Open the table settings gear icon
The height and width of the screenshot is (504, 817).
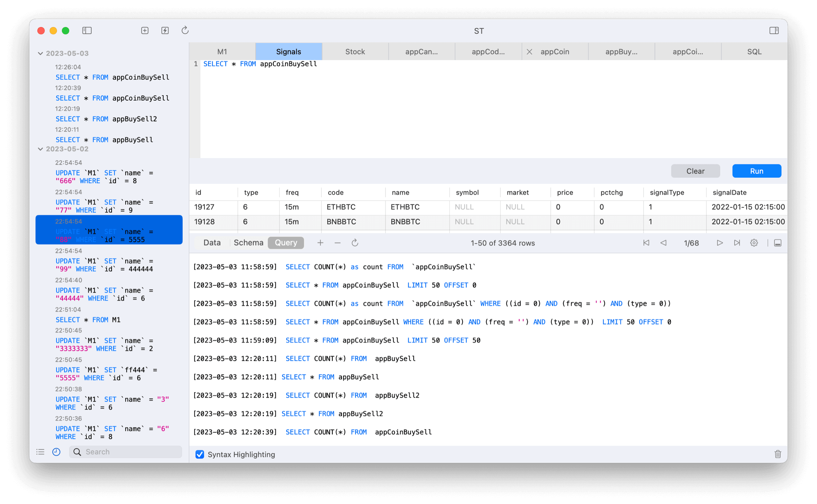coord(754,243)
